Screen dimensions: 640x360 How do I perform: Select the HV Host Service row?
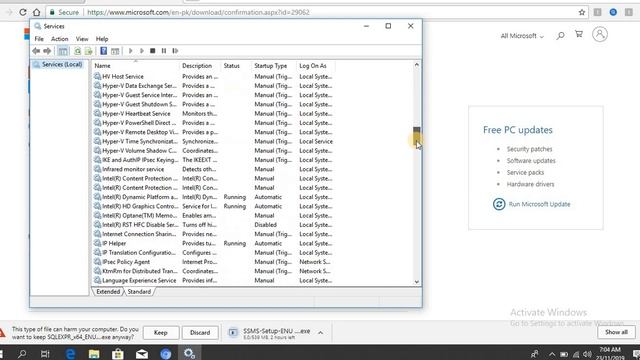tap(213, 76)
